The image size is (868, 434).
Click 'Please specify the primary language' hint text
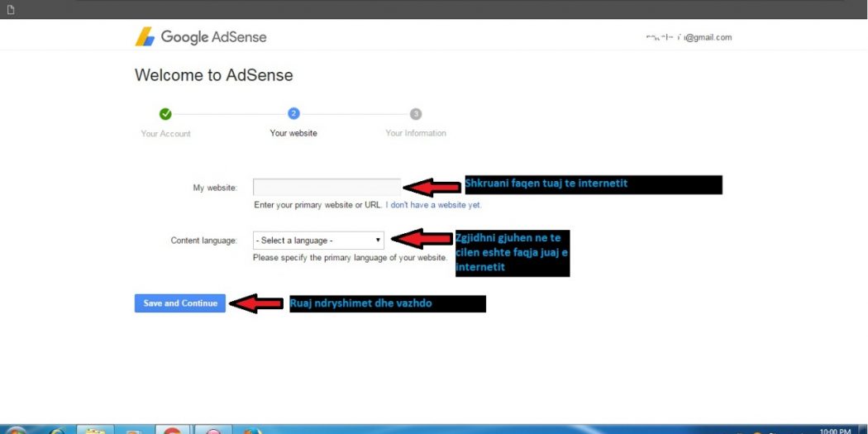[x=350, y=257]
